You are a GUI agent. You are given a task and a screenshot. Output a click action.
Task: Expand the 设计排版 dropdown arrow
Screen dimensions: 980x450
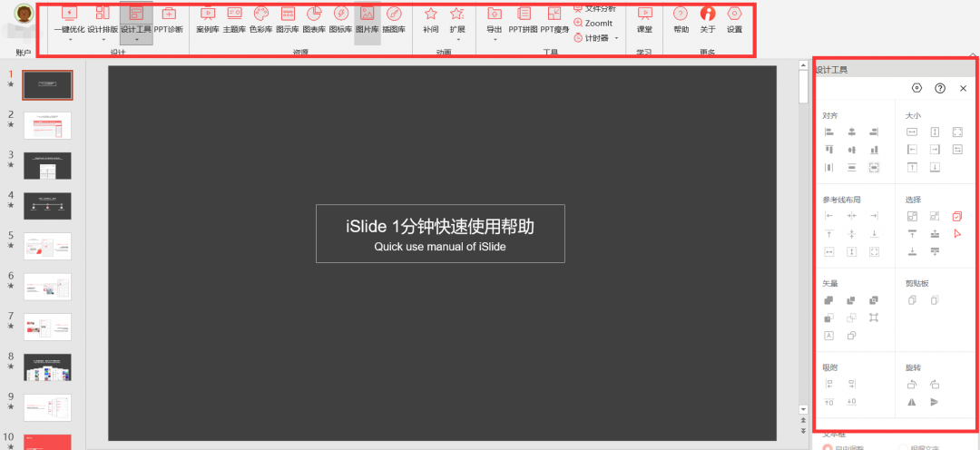click(103, 41)
